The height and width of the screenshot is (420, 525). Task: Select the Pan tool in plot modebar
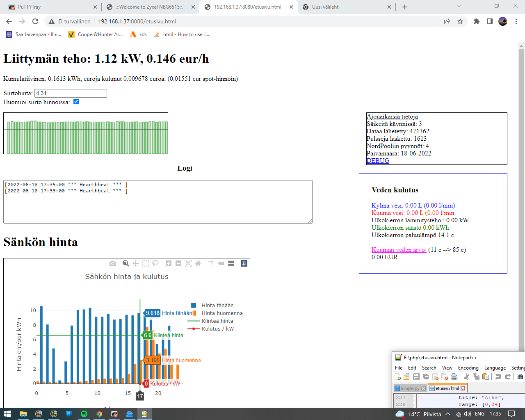pos(136,263)
